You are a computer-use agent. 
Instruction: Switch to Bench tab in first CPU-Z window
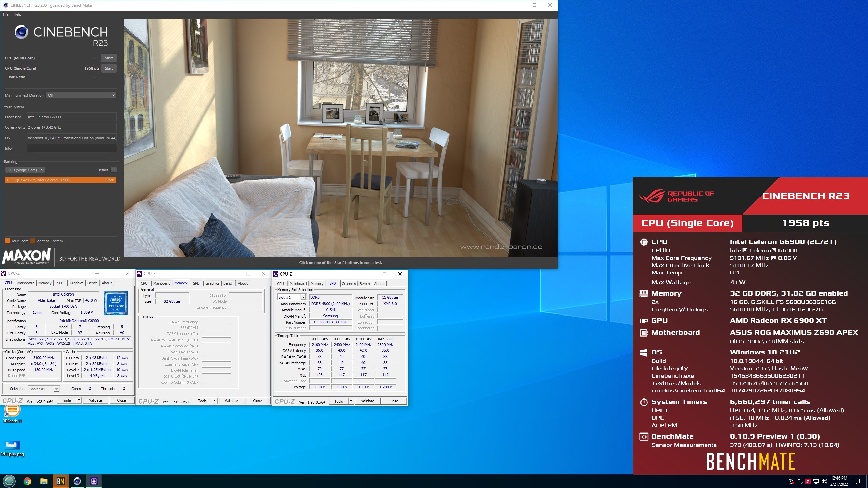92,283
